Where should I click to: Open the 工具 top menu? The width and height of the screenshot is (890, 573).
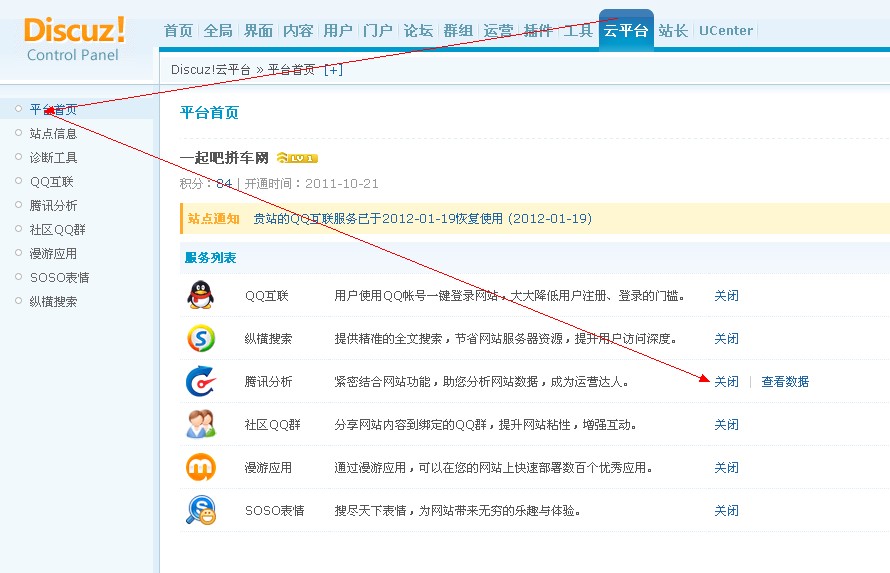point(578,31)
